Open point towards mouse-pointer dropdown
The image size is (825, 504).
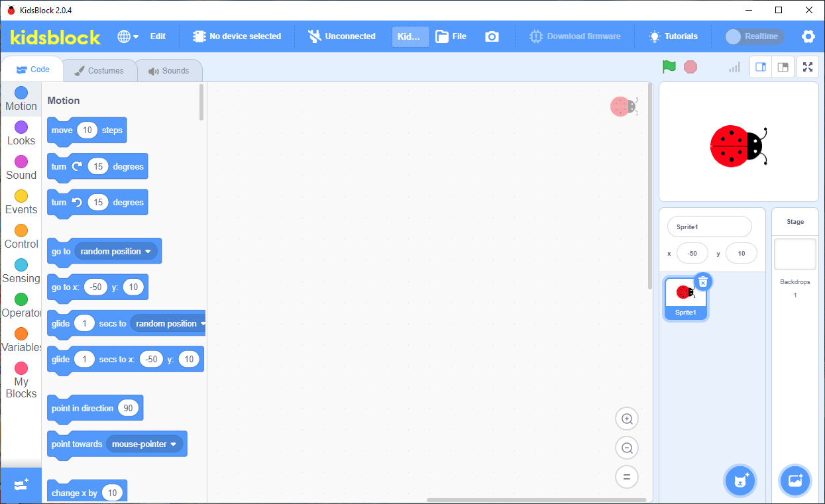[x=144, y=444]
